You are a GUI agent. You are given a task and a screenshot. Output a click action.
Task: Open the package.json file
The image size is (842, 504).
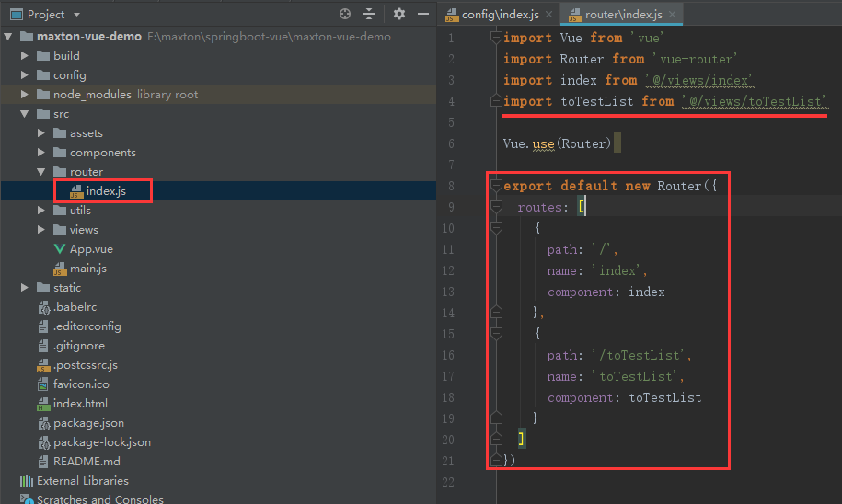click(x=88, y=423)
